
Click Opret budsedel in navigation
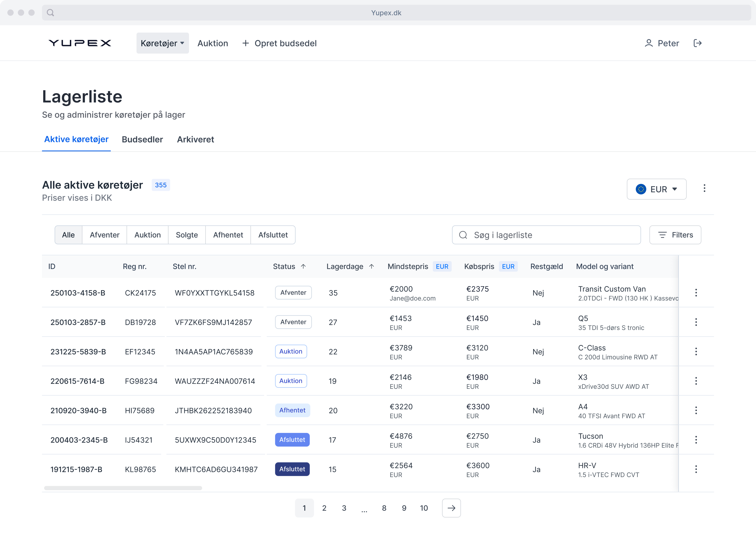pos(280,43)
